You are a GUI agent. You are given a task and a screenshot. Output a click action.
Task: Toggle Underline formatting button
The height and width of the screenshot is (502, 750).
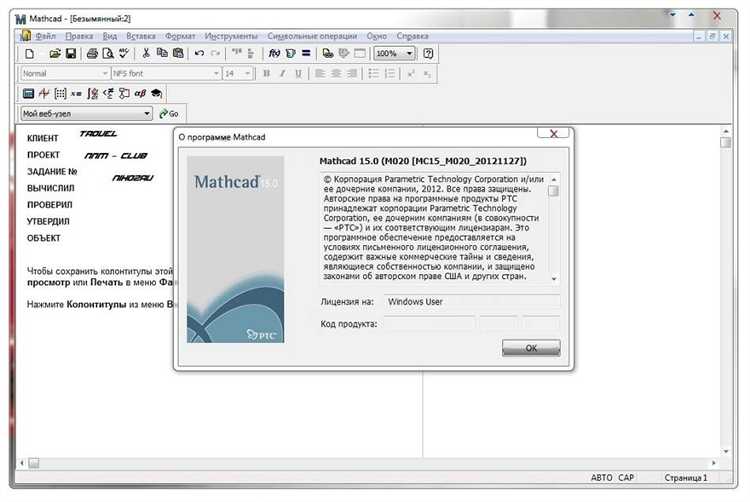[x=298, y=73]
